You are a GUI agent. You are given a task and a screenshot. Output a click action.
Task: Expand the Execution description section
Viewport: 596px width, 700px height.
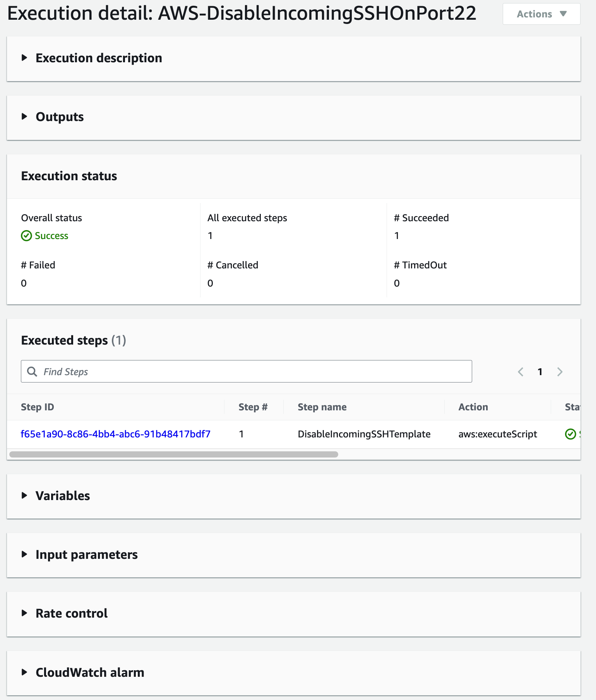tap(92, 58)
